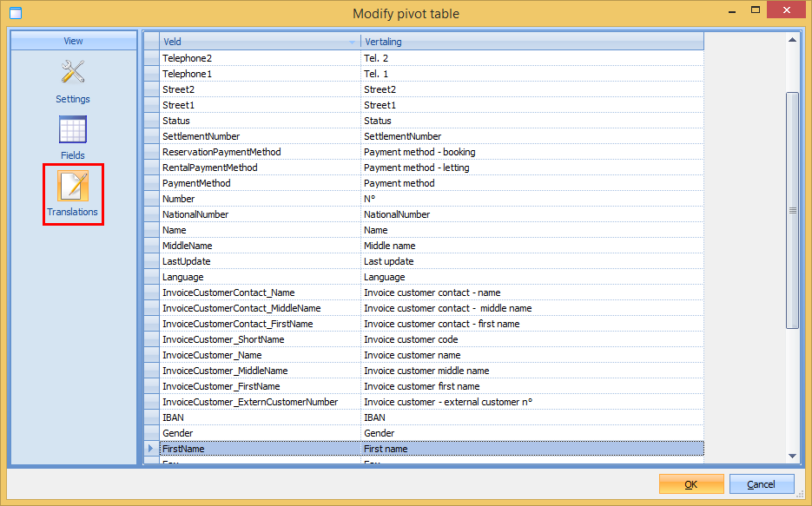
Task: Edit the 'Invoice customer code' translation
Action: tap(531, 339)
